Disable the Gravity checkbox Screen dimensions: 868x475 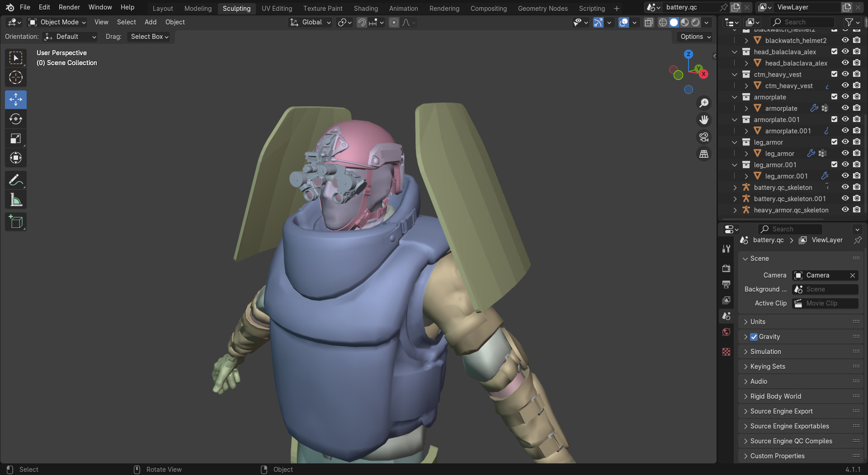pos(754,336)
